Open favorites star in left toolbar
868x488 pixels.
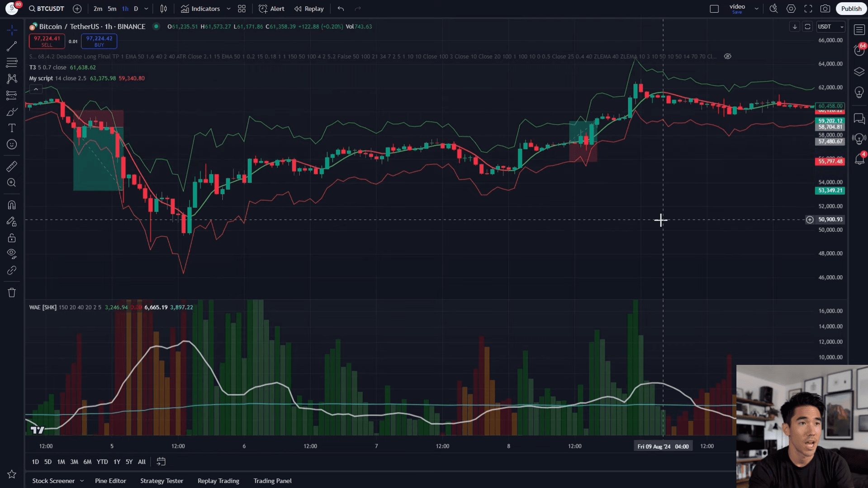tap(12, 474)
